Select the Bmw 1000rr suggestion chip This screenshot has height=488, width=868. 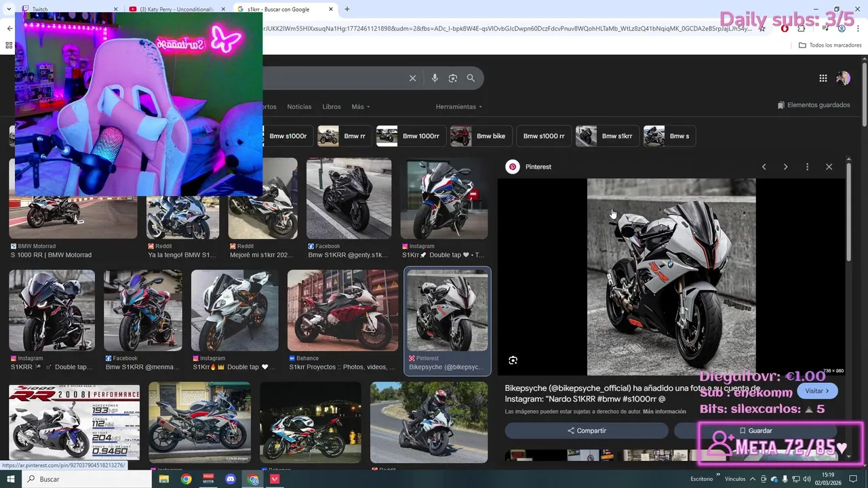pos(411,136)
